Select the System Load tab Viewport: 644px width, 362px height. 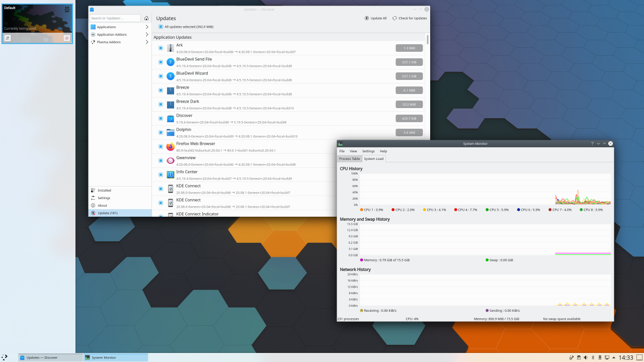tap(374, 158)
